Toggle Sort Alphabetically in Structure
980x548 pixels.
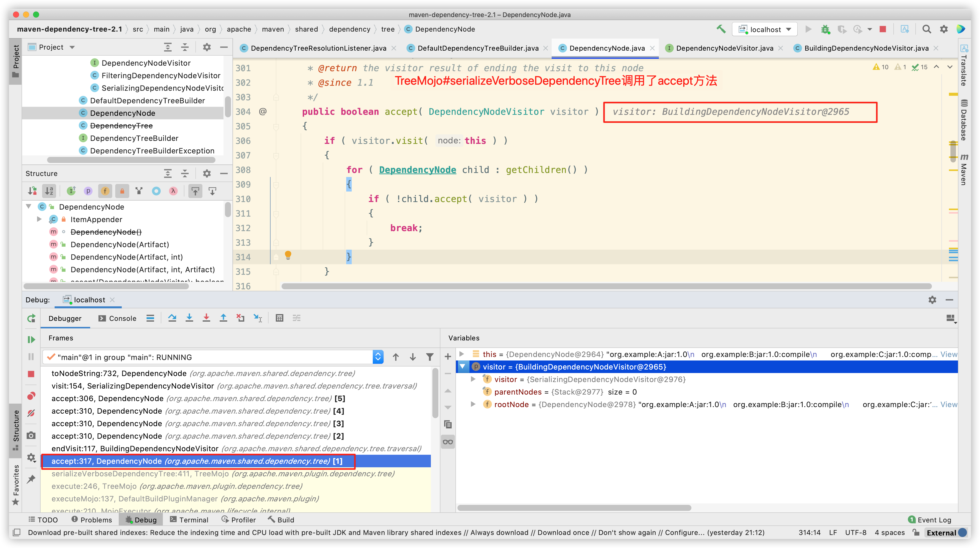[49, 191]
